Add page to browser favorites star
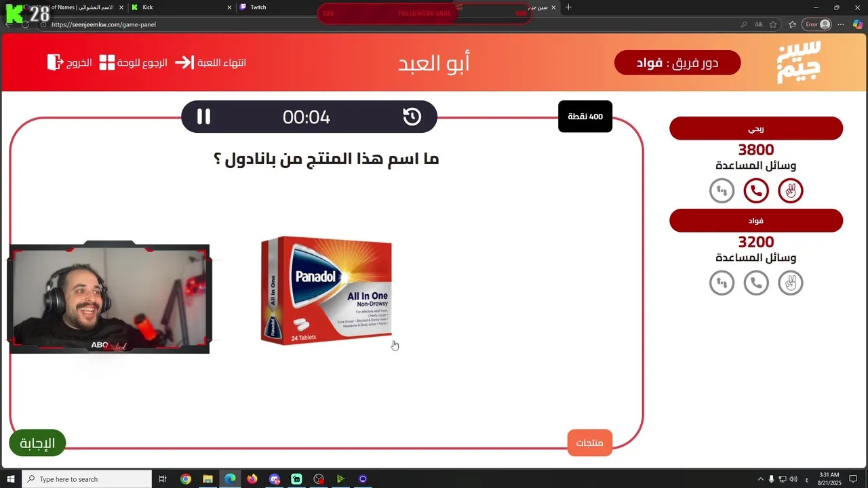This screenshot has width=868, height=488. click(773, 24)
